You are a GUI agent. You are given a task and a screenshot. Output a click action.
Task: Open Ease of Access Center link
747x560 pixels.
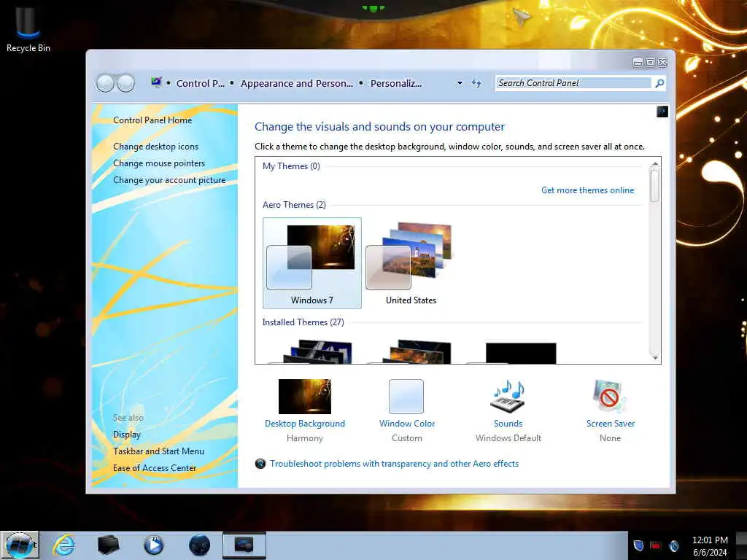tap(155, 467)
